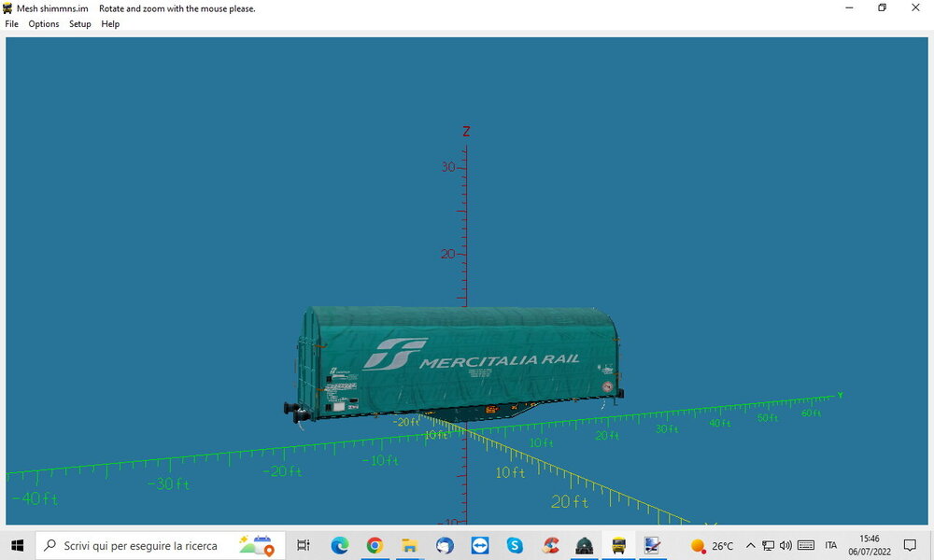Viewport: 934px width, 560px height.
Task: Open the Options menu
Action: (x=44, y=24)
